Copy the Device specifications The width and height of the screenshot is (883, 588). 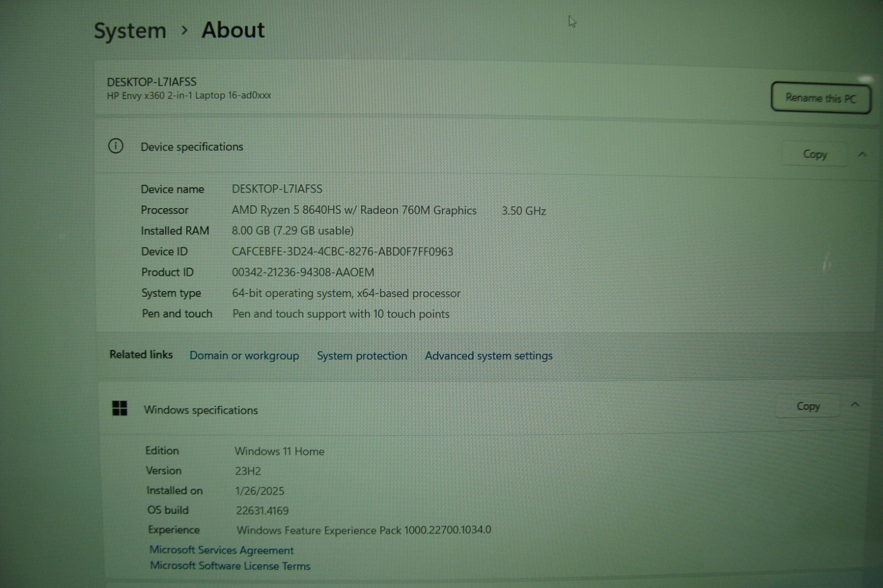[x=815, y=154]
